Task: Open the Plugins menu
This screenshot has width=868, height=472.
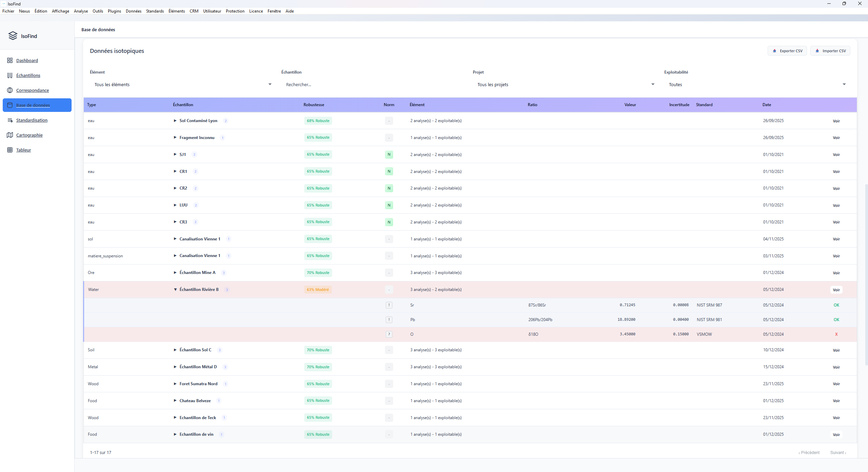Action: click(x=114, y=11)
